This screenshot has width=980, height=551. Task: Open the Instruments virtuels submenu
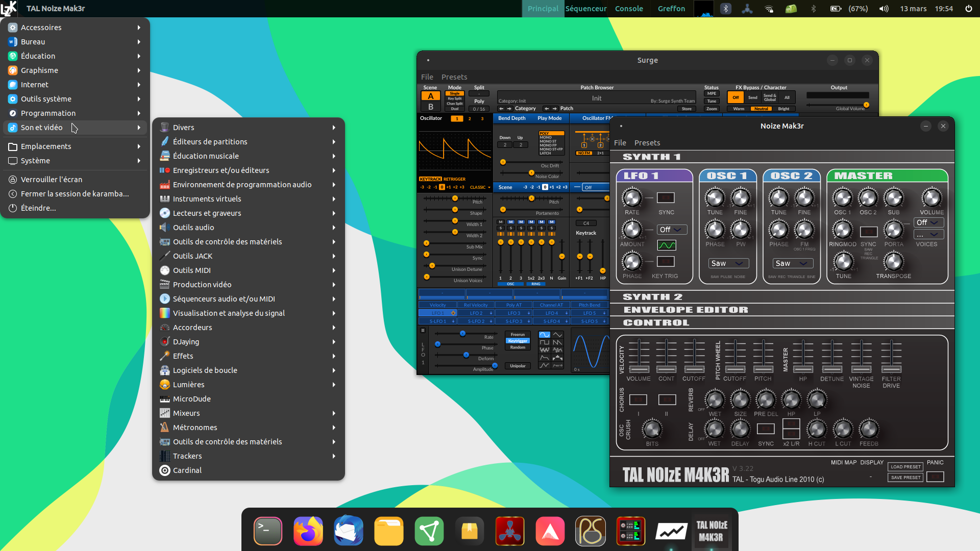[x=207, y=199]
